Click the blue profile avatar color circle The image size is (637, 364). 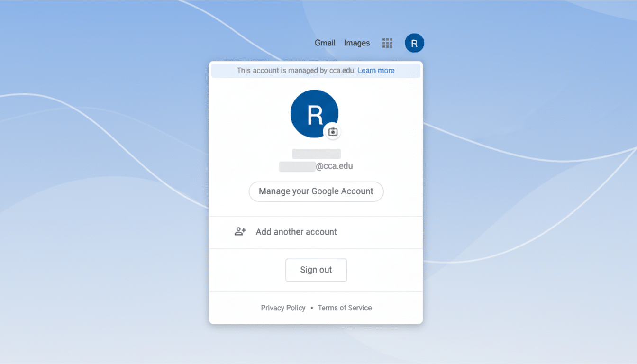pos(314,114)
